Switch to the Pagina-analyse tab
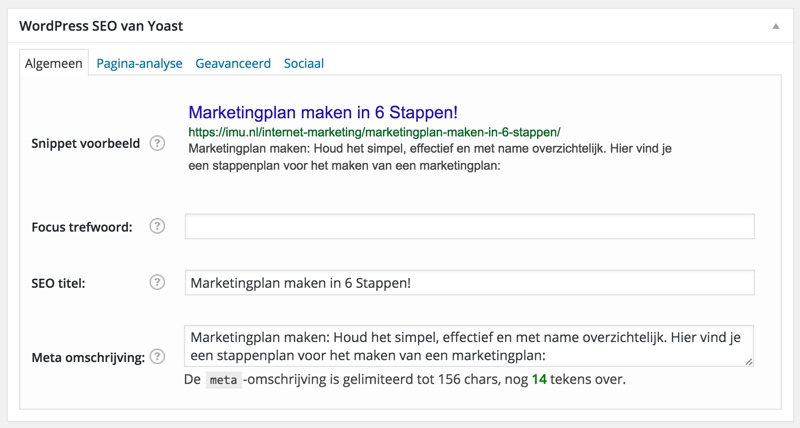The height and width of the screenshot is (428, 800). tap(139, 63)
